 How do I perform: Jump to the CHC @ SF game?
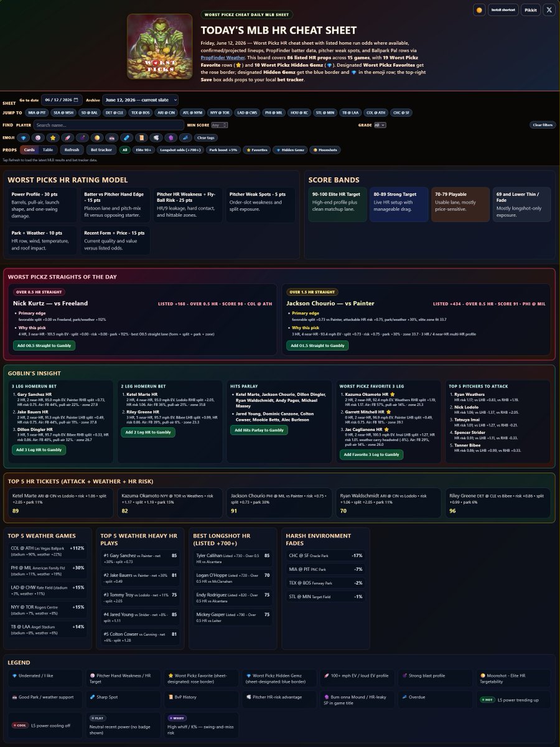pyautogui.click(x=401, y=113)
